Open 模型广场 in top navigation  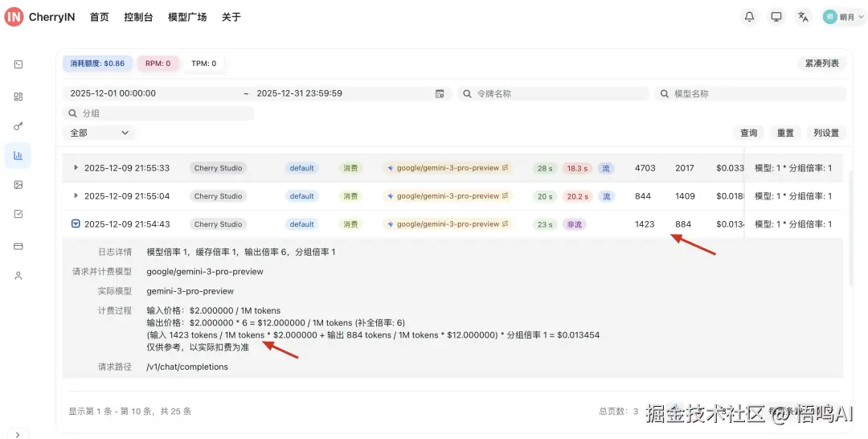[187, 17]
